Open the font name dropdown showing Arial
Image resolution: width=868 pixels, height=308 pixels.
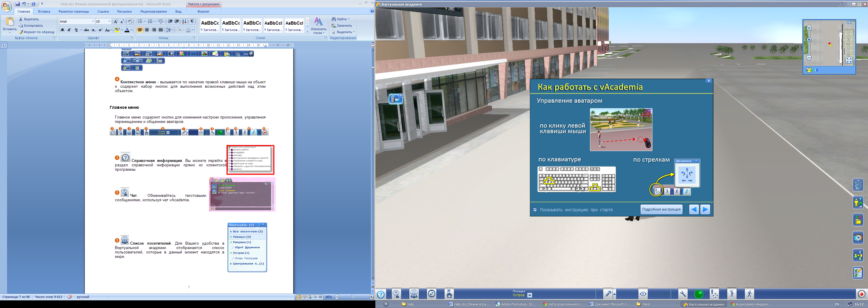coord(93,22)
